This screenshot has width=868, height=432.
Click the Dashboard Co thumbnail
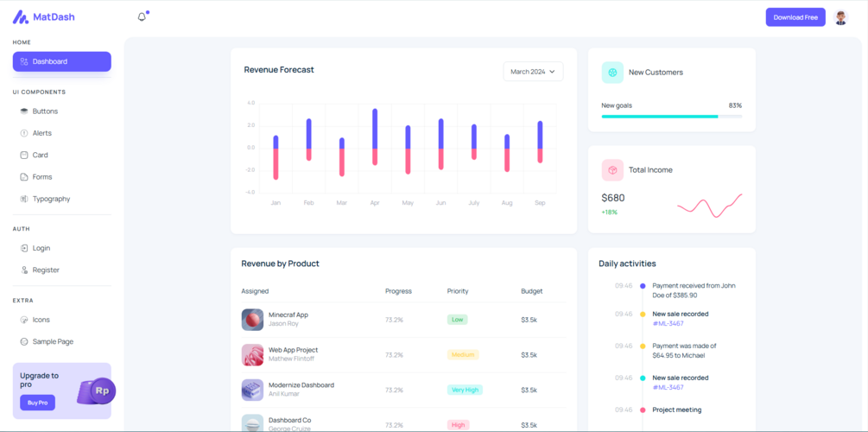[x=252, y=423]
